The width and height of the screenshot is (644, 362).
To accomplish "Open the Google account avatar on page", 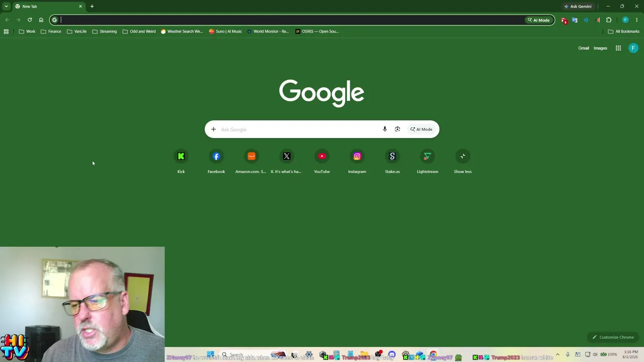I will 633,48.
